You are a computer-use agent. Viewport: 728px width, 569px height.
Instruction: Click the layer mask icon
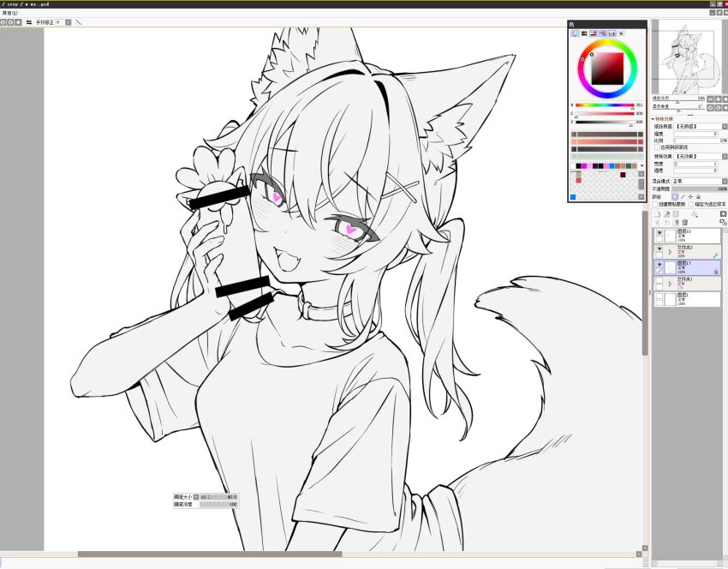pos(723,214)
